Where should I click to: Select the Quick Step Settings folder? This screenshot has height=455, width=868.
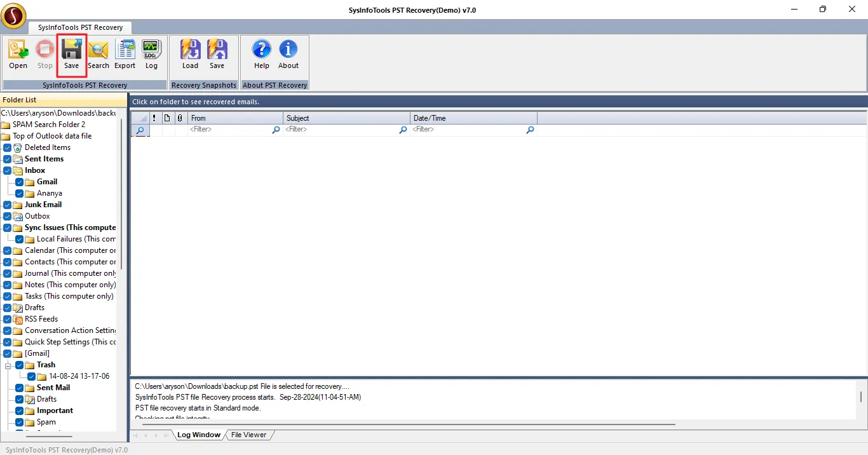click(71, 342)
